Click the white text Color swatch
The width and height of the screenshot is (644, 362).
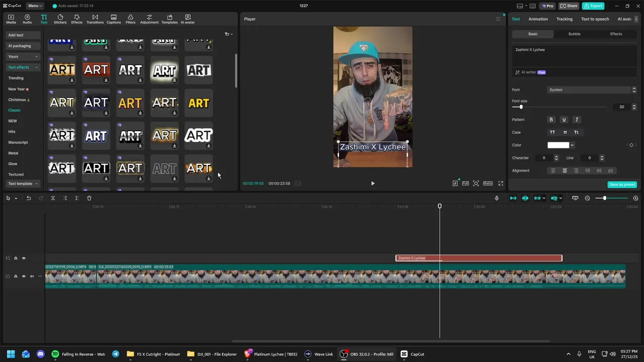[x=558, y=145]
